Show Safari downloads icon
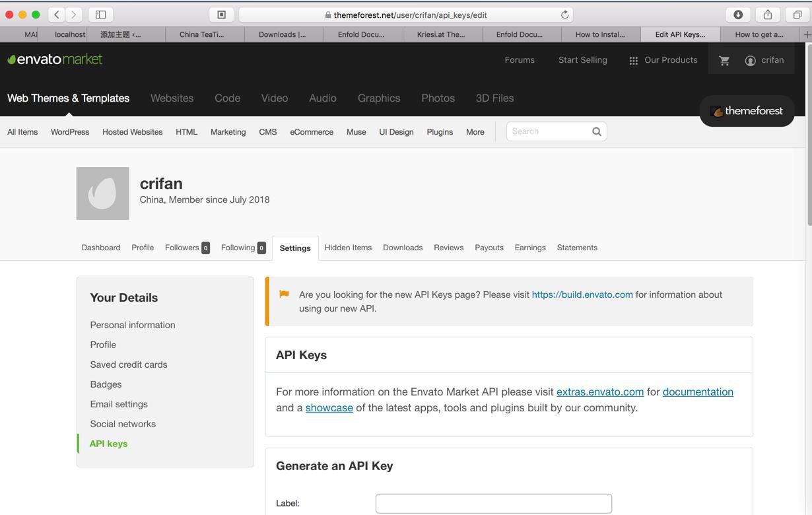The width and height of the screenshot is (812, 515). [x=738, y=15]
